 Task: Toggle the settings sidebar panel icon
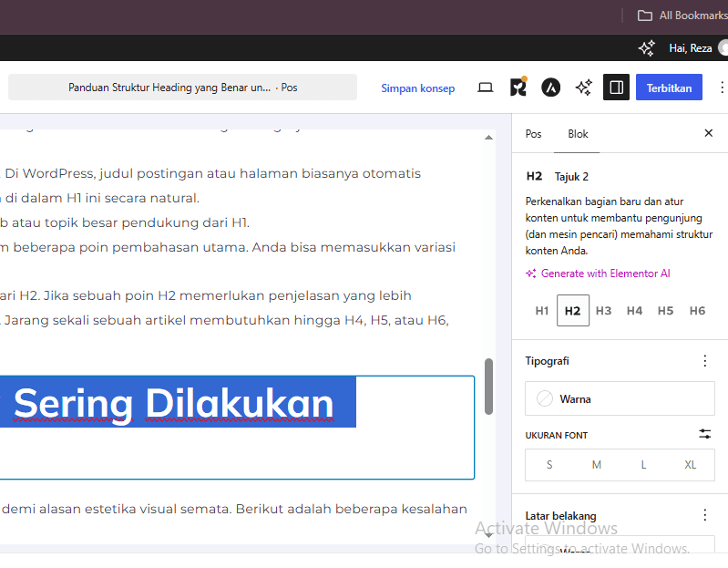[616, 88]
